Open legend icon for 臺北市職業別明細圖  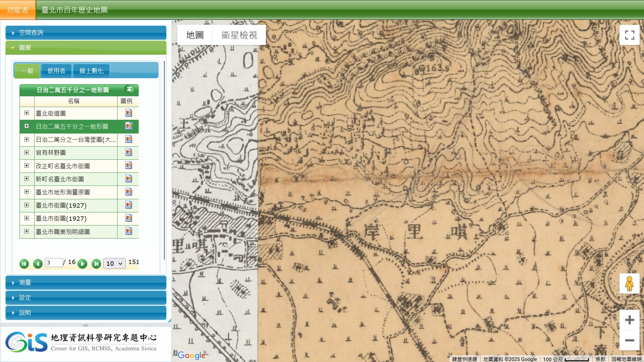[x=128, y=231]
